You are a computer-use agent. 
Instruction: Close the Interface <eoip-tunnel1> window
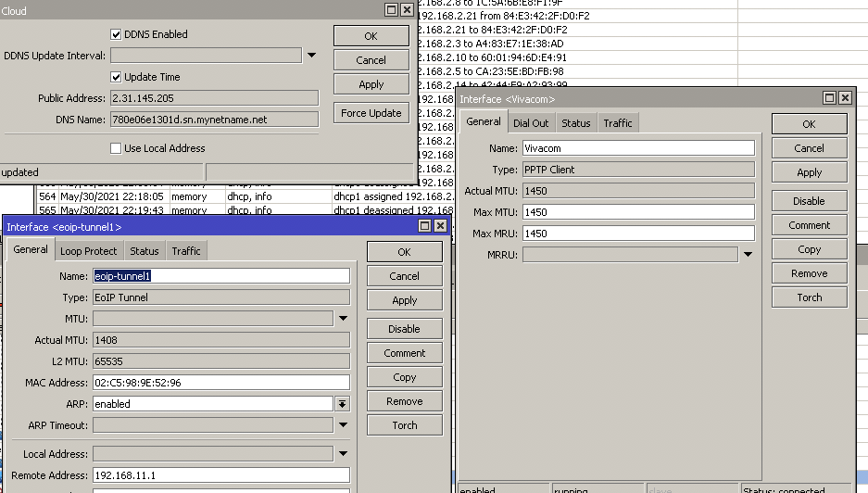click(441, 226)
